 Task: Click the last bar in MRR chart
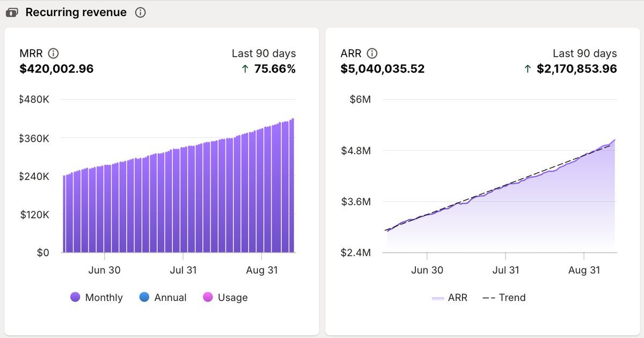point(292,188)
